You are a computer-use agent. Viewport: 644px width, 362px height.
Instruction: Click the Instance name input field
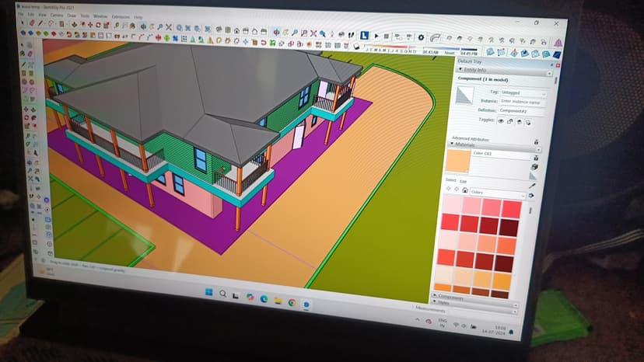click(x=523, y=102)
